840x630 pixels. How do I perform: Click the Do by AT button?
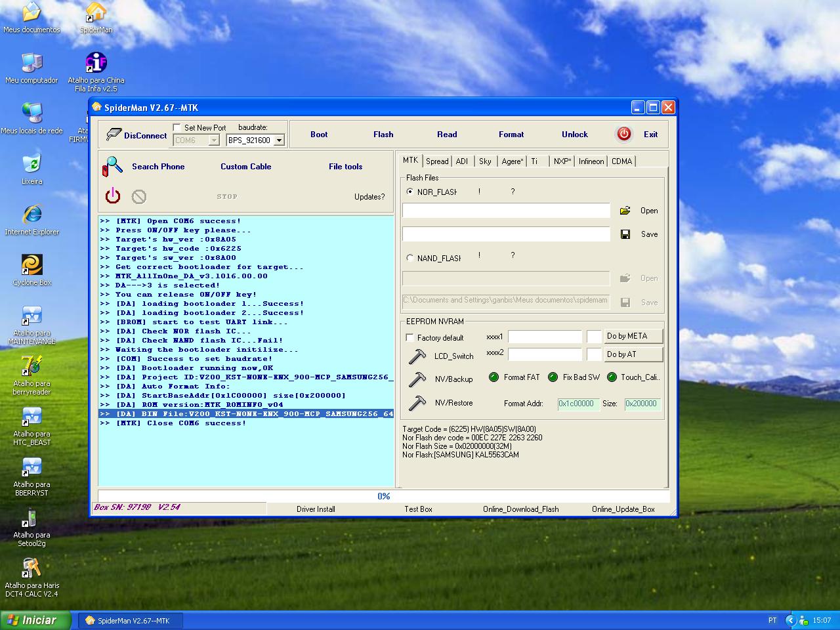633,354
